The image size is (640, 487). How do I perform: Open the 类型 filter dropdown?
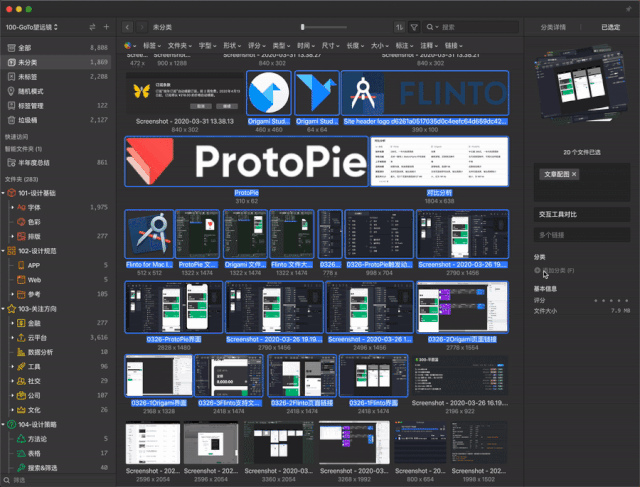[x=281, y=46]
